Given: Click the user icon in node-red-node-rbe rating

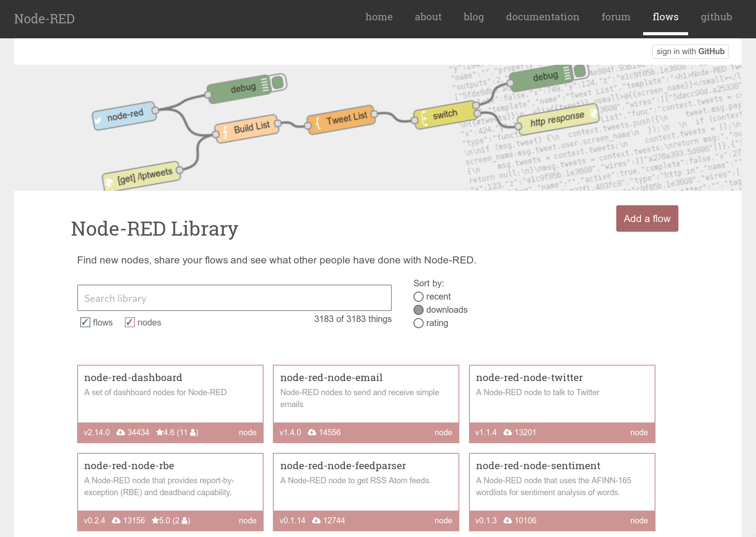Looking at the screenshot, I should click(185, 521).
